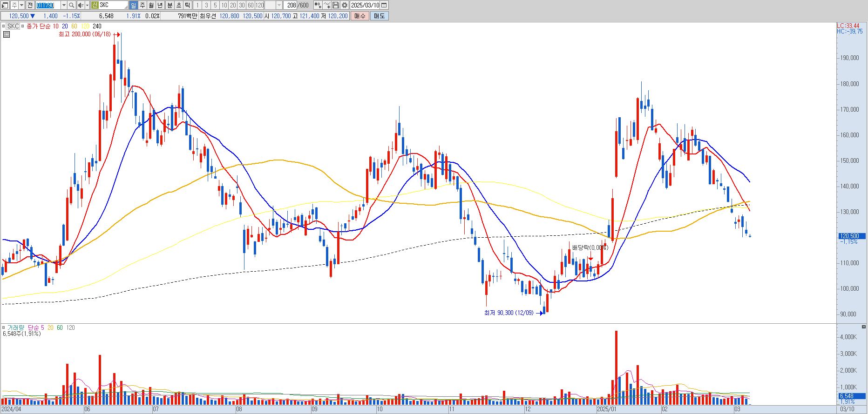The image size is (868, 414).
Task: Click the 최고 200,000 (06/18) high label
Action: (x=85, y=34)
